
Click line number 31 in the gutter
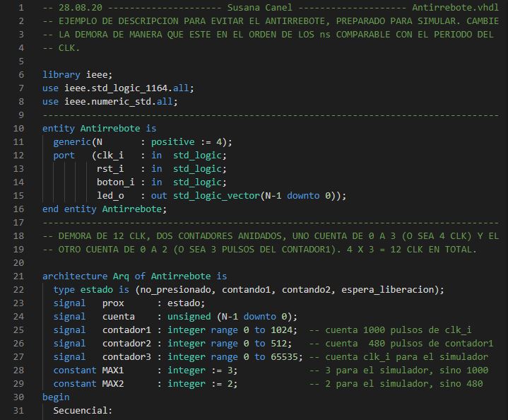[18, 410]
